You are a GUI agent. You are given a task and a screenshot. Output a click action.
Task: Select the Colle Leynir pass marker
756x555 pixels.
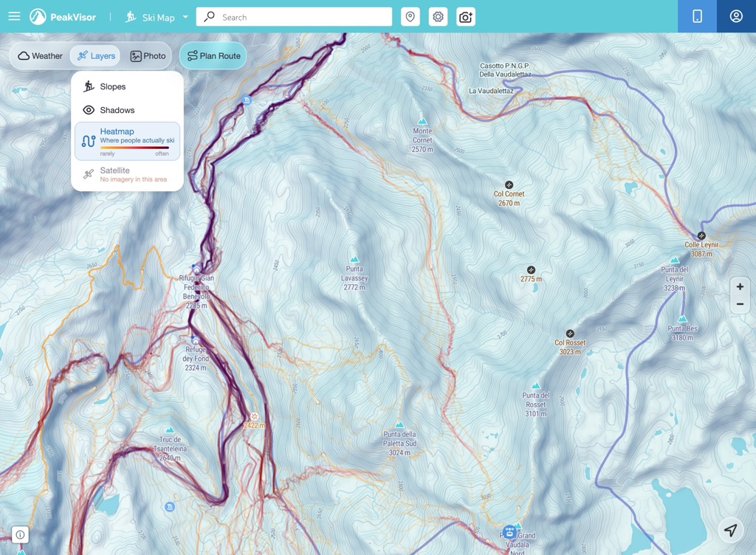tap(701, 235)
